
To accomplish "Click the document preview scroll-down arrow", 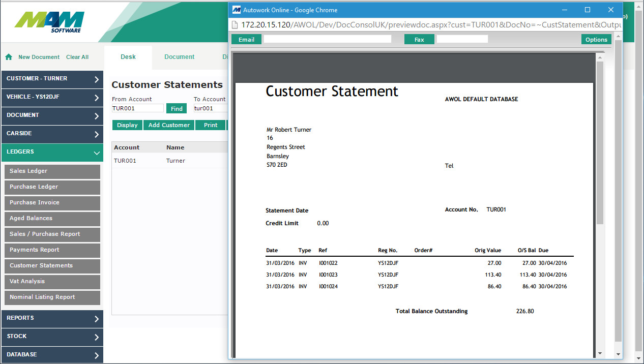I will (600, 353).
